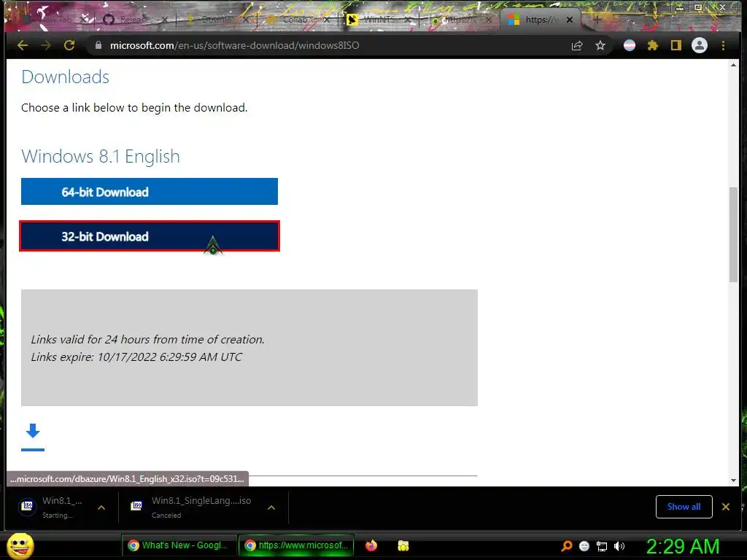Close the active Microsoft tab

(x=569, y=20)
